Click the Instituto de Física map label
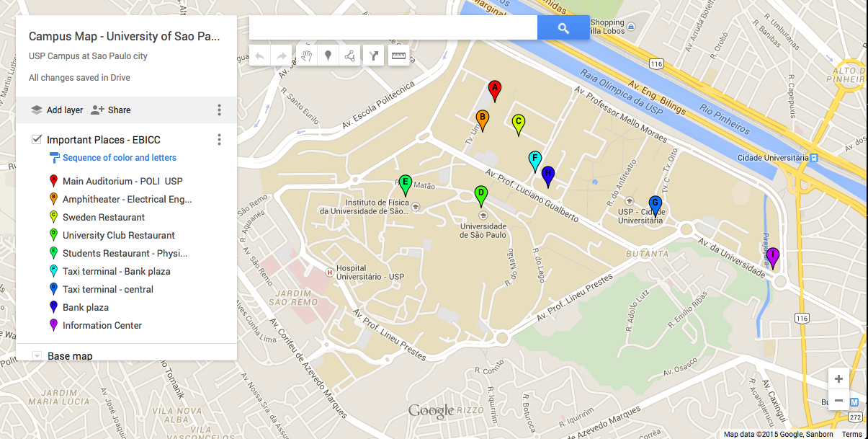This screenshot has height=439, width=868. [x=365, y=207]
